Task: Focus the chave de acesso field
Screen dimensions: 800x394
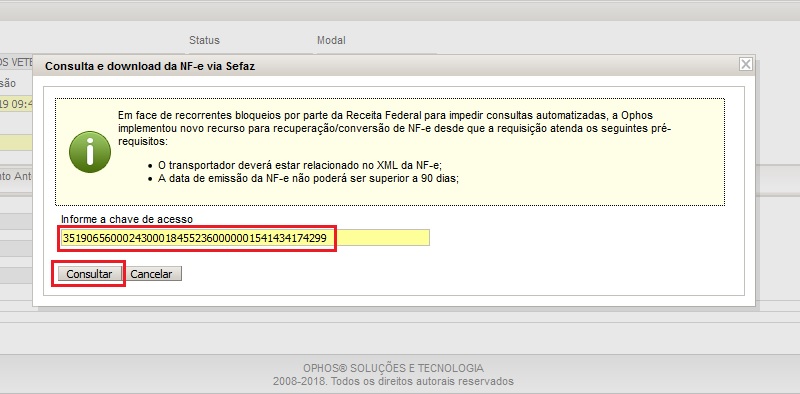Action: point(245,237)
